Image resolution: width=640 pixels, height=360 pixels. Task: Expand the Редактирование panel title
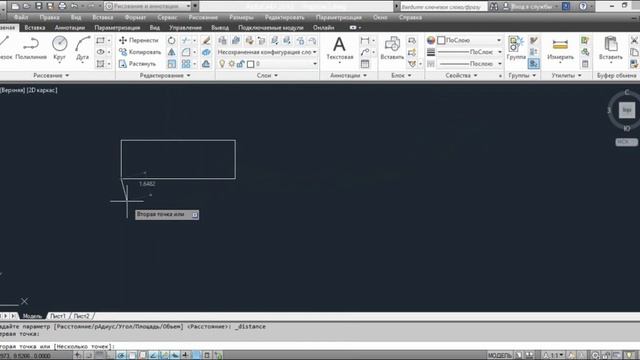pyautogui.click(x=165, y=76)
